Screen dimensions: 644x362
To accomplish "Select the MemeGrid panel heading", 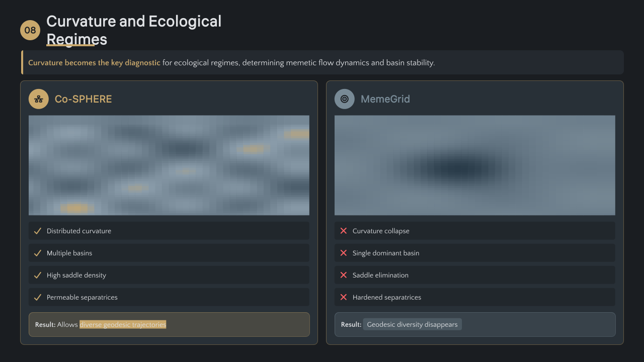I will pos(385,99).
